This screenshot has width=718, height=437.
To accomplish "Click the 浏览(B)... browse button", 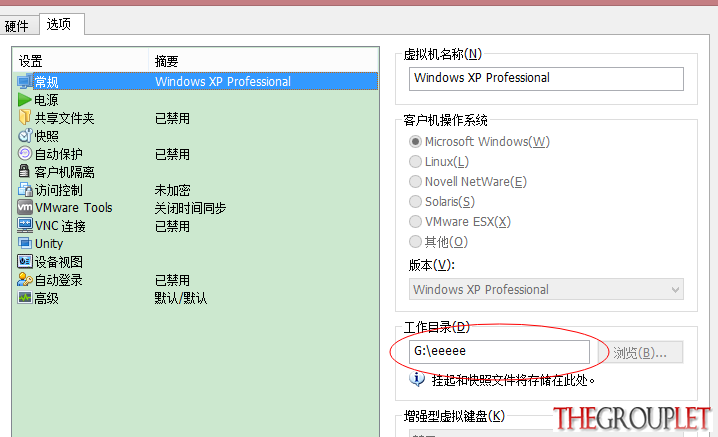I will click(640, 353).
